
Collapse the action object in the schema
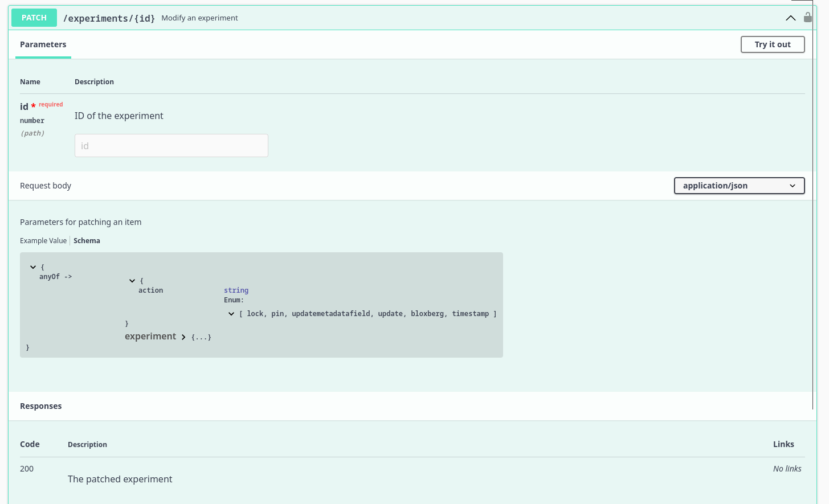pyautogui.click(x=132, y=280)
